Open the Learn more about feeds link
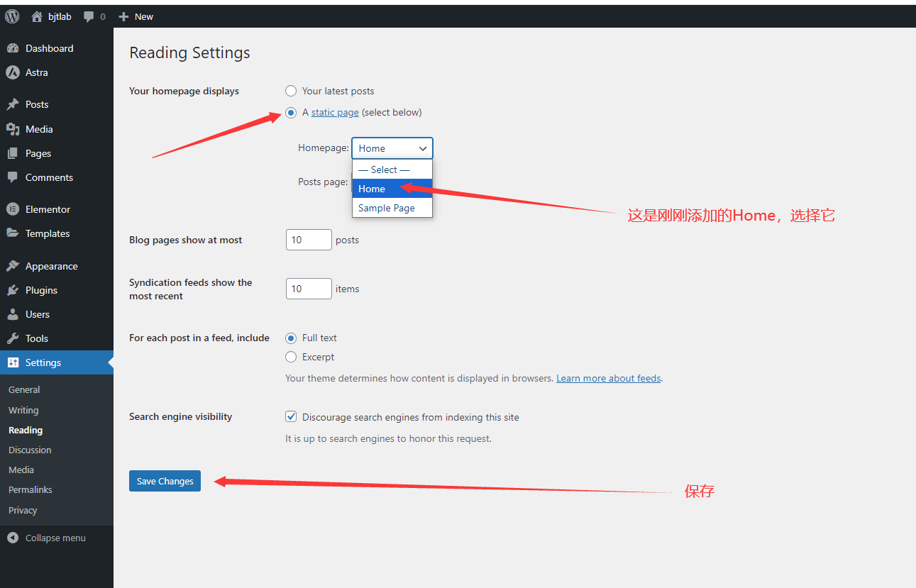The width and height of the screenshot is (916, 588). 609,378
